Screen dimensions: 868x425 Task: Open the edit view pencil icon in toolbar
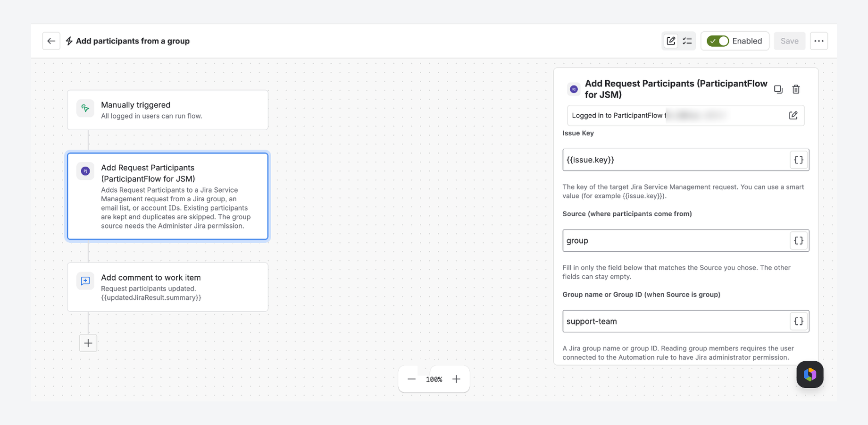tap(671, 41)
